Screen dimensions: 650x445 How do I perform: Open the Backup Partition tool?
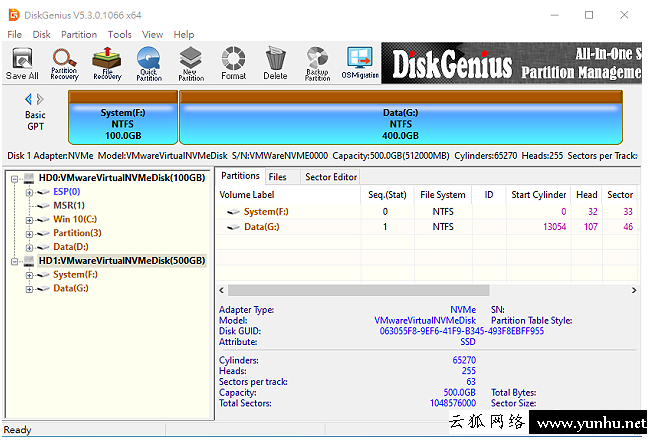(x=318, y=63)
